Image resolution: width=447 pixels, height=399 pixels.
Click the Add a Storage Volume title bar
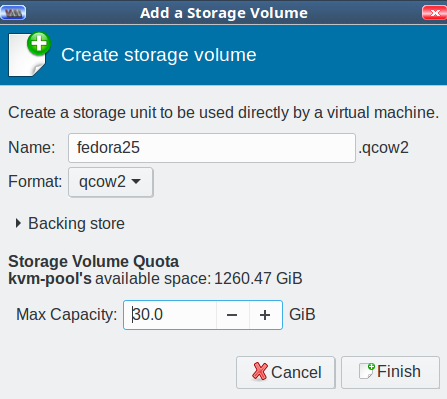(x=224, y=13)
